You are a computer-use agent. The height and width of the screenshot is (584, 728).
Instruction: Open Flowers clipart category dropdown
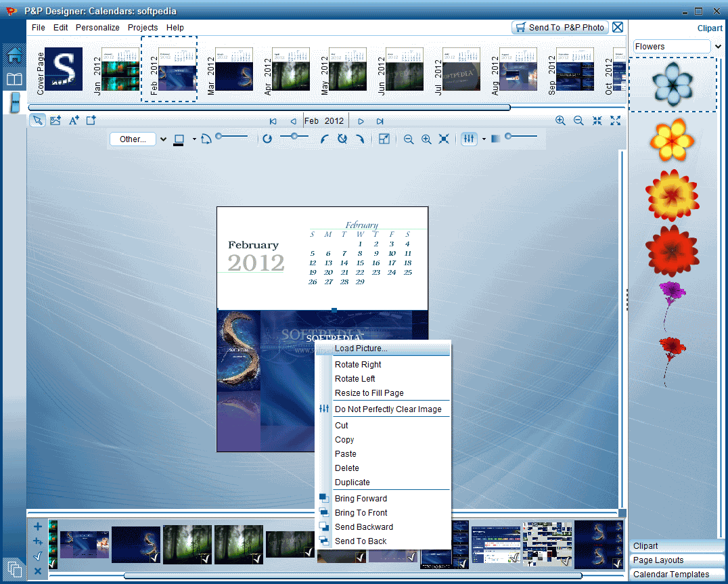[x=719, y=47]
